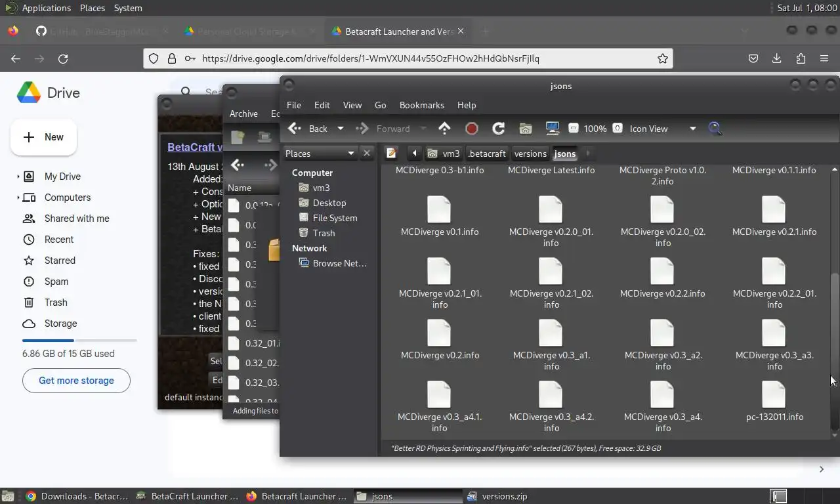Image resolution: width=840 pixels, height=504 pixels.
Task: Click the Stop loading icon
Action: click(471, 129)
